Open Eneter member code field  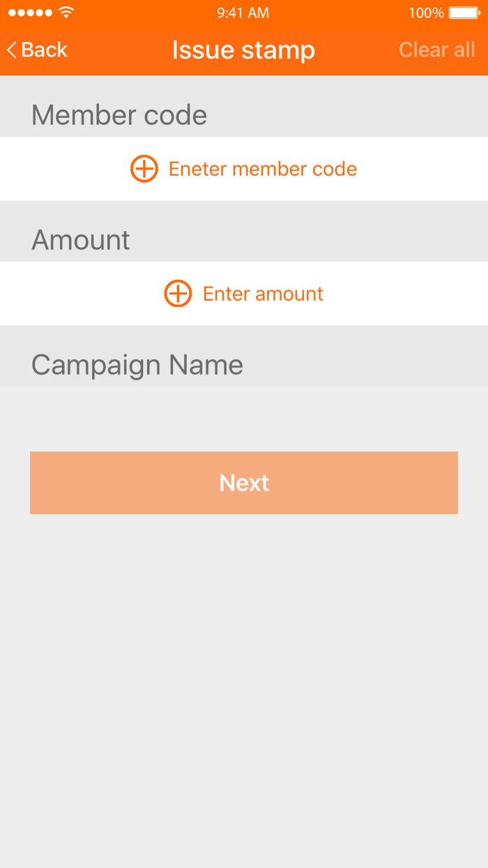pos(261,168)
